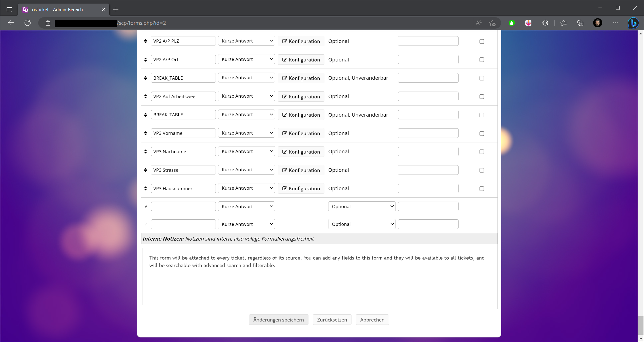Image resolution: width=644 pixels, height=342 pixels.
Task: Grab sort handle for VP3 Hausnummer row
Action: (146, 188)
